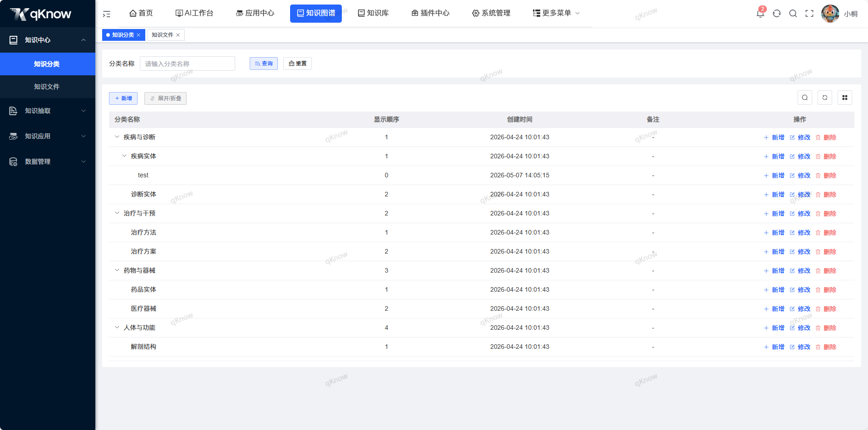
Task: Open the notifications bell icon
Action: click(760, 13)
